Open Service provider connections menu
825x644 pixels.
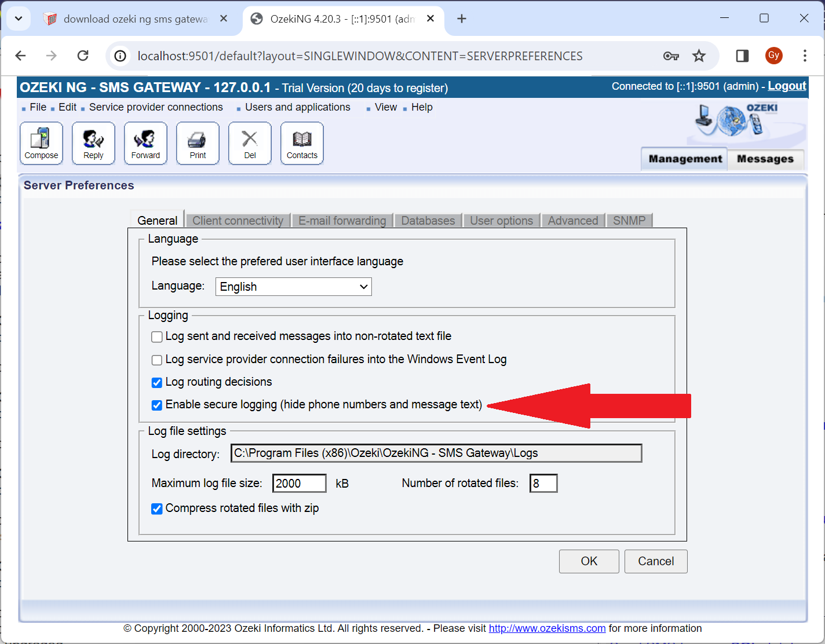tap(155, 107)
